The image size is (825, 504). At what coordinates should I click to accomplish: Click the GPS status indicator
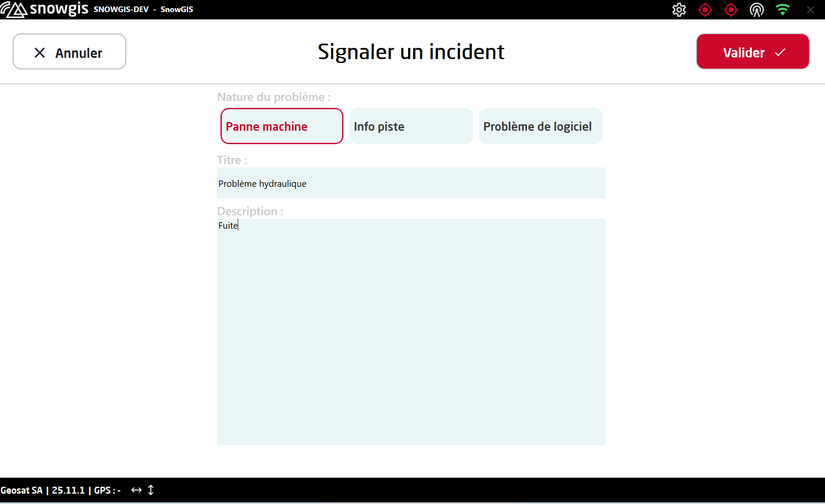[107, 490]
